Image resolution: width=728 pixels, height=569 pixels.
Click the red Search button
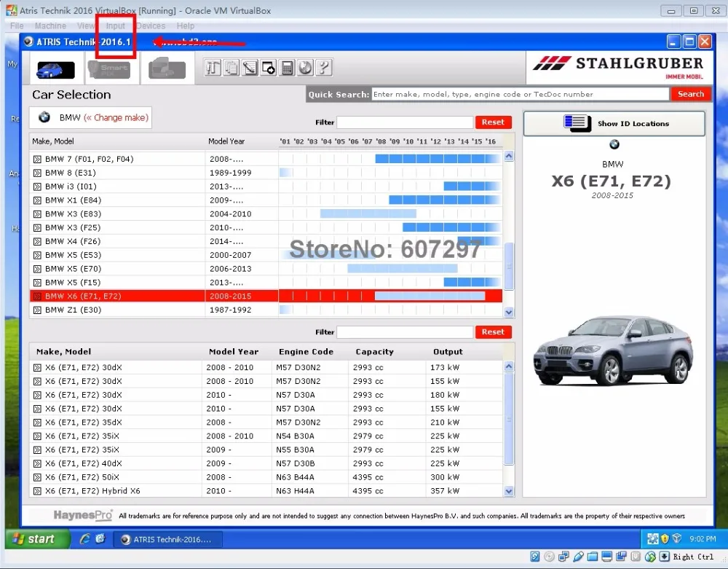click(690, 94)
